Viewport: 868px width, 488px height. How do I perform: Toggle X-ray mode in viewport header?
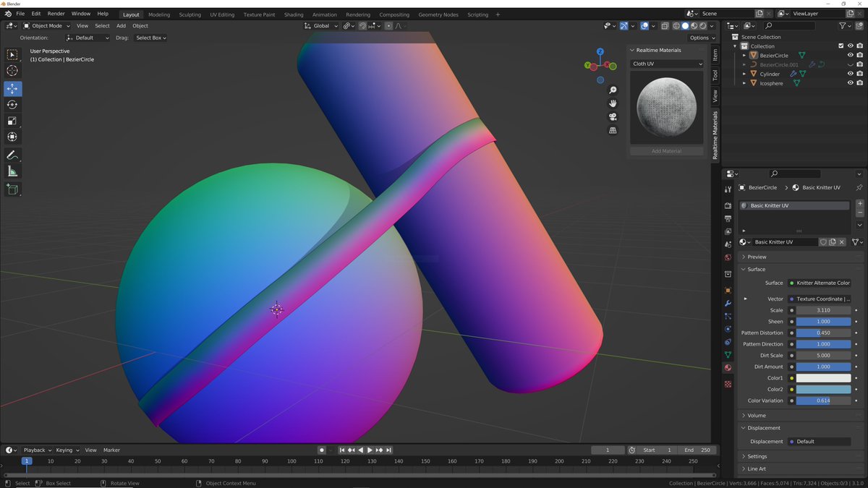click(x=665, y=26)
